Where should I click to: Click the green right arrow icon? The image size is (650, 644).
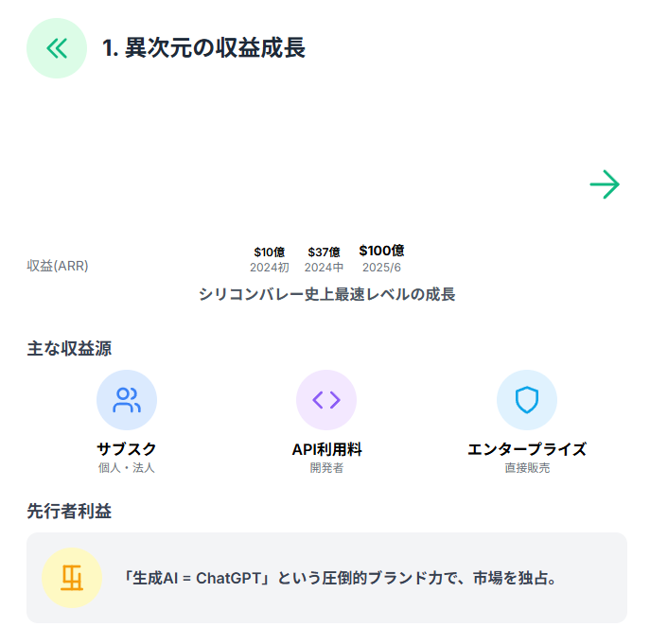[605, 184]
